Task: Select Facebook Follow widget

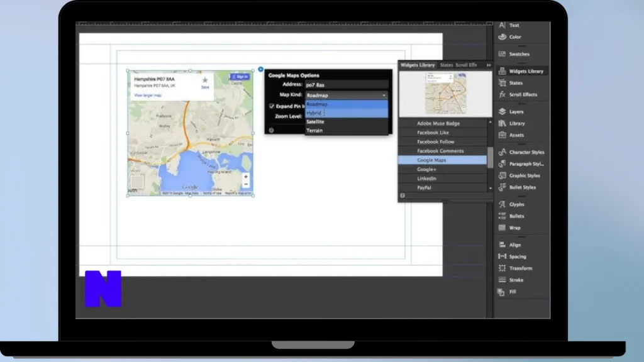Action: point(442,141)
